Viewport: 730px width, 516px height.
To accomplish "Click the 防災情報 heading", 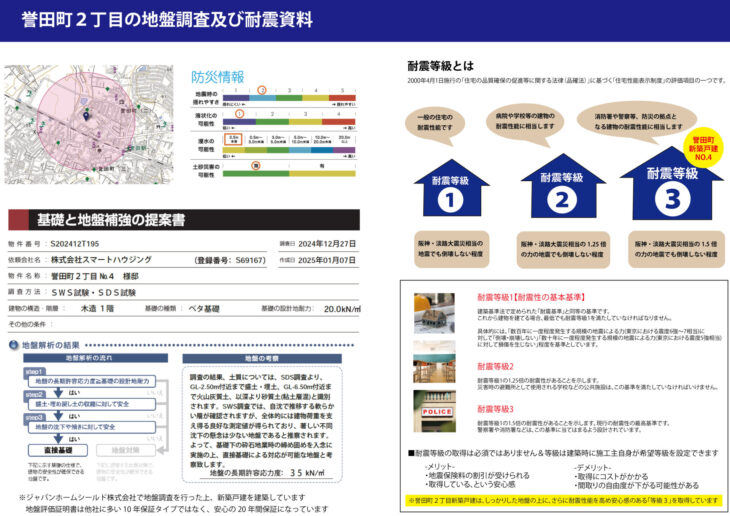I will pos(217,77).
